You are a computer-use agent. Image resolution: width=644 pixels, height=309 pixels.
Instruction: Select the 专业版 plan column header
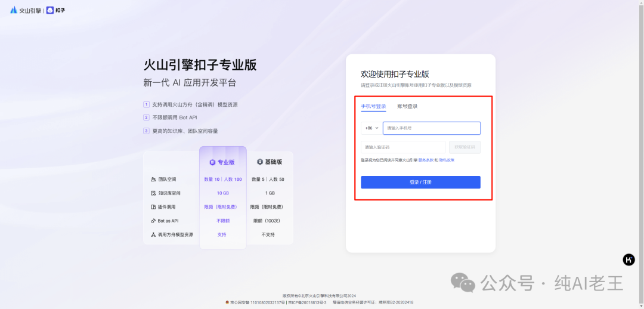pos(222,162)
